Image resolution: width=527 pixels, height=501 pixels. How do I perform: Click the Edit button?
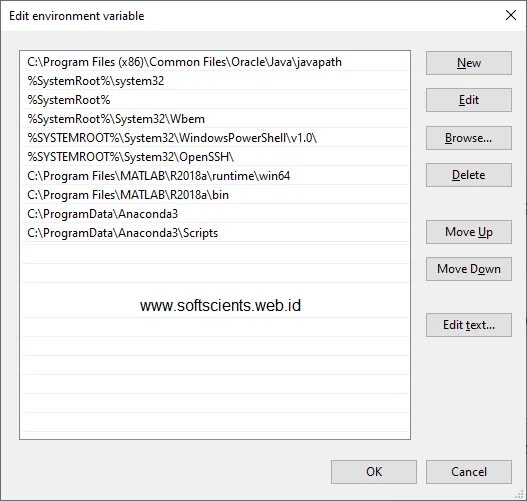point(469,100)
